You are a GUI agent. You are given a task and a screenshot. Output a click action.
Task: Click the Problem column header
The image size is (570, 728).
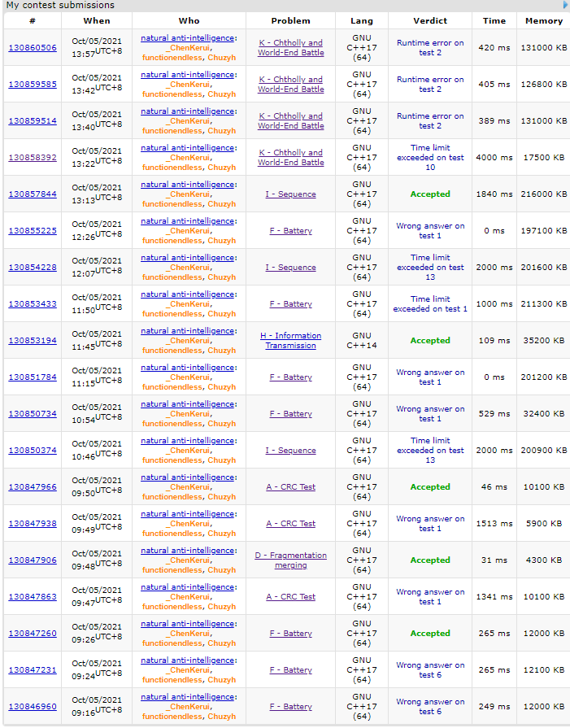click(x=290, y=21)
